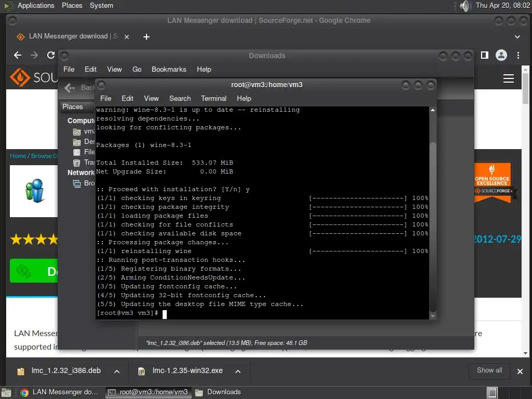Click show desktop icon in bottom panel

tap(6, 393)
